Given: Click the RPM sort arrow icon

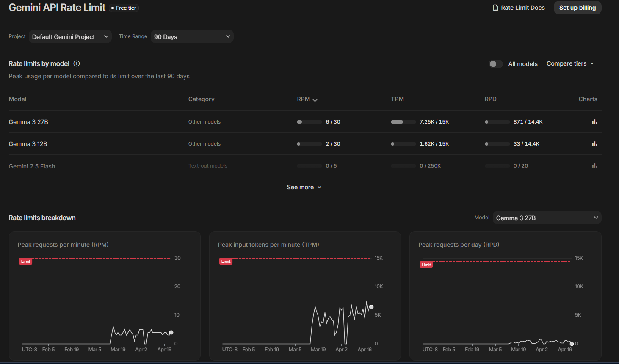Looking at the screenshot, I should [x=315, y=99].
